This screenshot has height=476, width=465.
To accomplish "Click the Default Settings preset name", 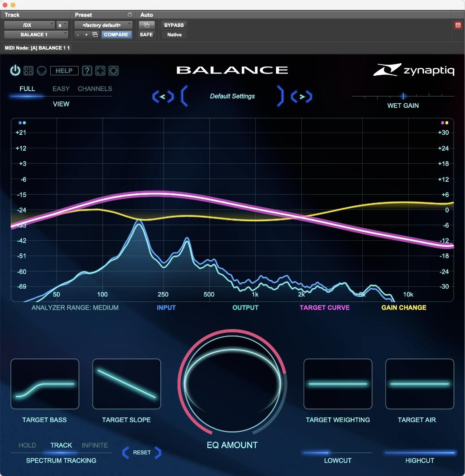I will coord(232,96).
